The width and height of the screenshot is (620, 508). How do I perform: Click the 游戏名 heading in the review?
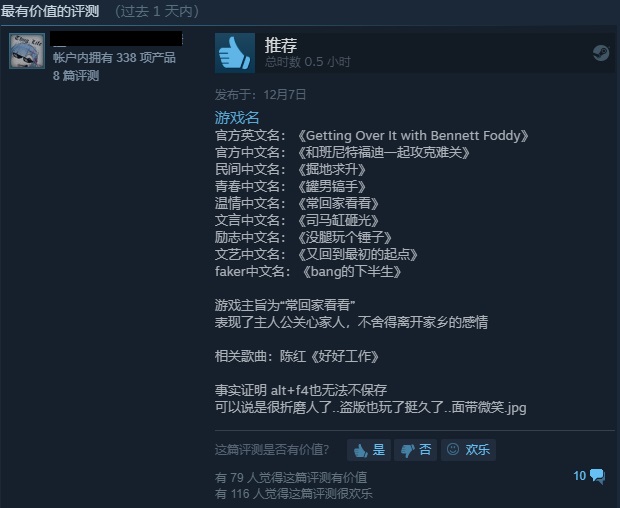click(237, 118)
